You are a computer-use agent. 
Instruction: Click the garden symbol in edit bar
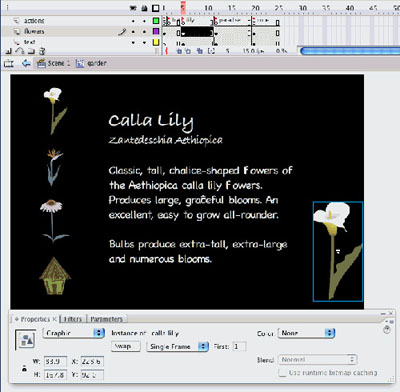[91, 63]
